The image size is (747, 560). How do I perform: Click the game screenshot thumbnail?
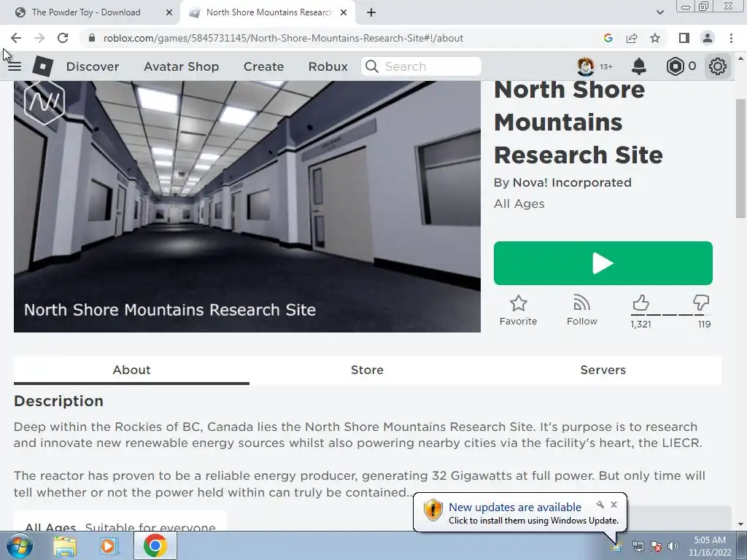tap(247, 206)
